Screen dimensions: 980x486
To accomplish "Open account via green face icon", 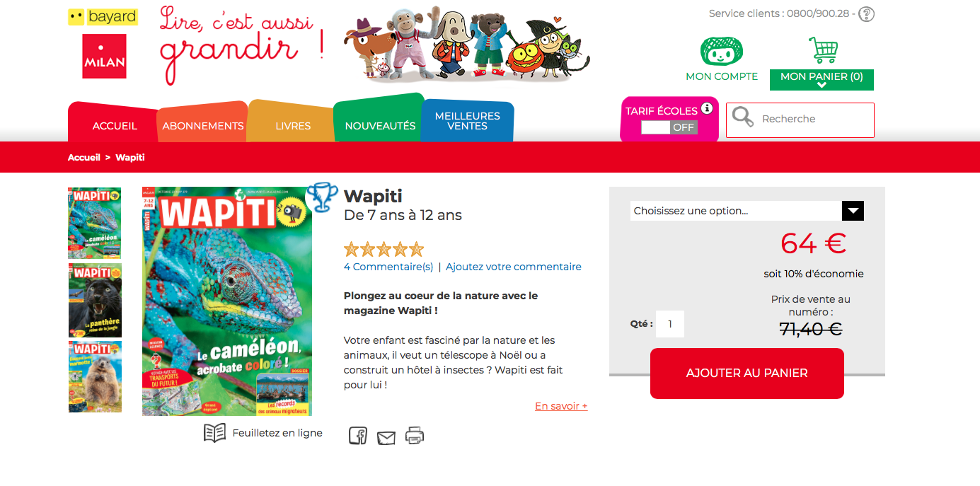I will pyautogui.click(x=722, y=51).
